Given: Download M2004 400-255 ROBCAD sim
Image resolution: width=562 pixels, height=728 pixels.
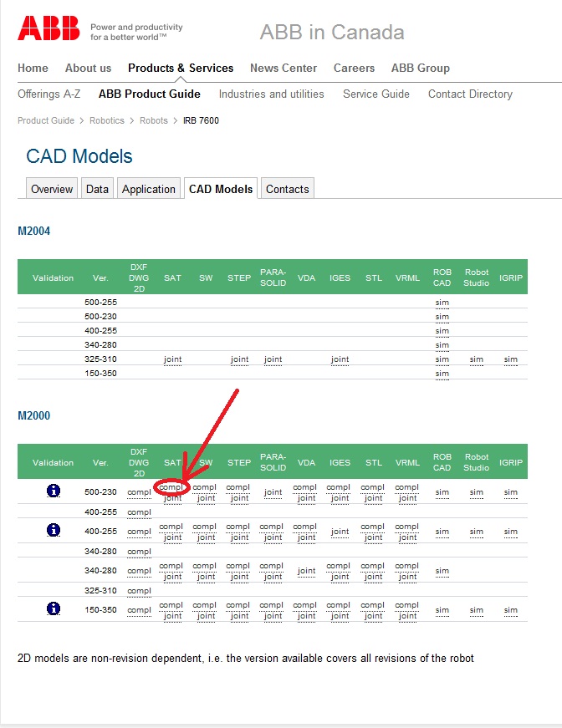Looking at the screenshot, I should tap(442, 331).
